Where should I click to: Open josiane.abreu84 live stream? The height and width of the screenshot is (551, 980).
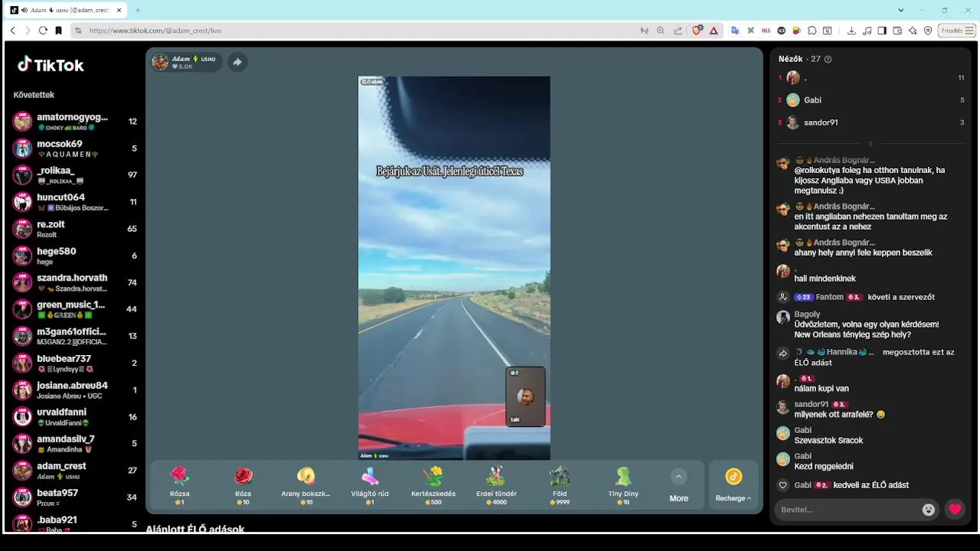pyautogui.click(x=75, y=390)
